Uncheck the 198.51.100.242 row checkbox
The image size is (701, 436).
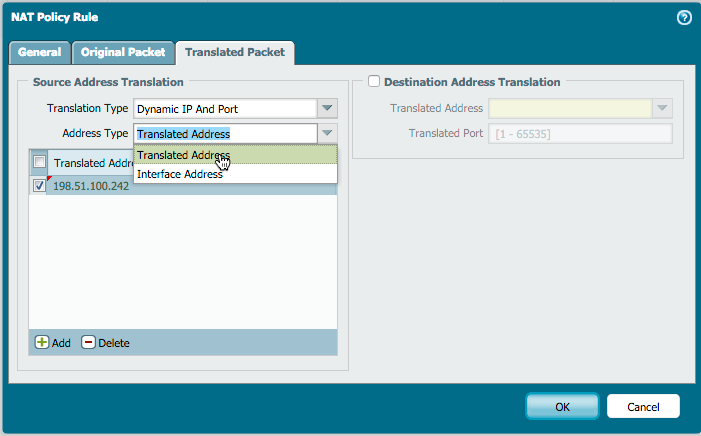[39, 186]
